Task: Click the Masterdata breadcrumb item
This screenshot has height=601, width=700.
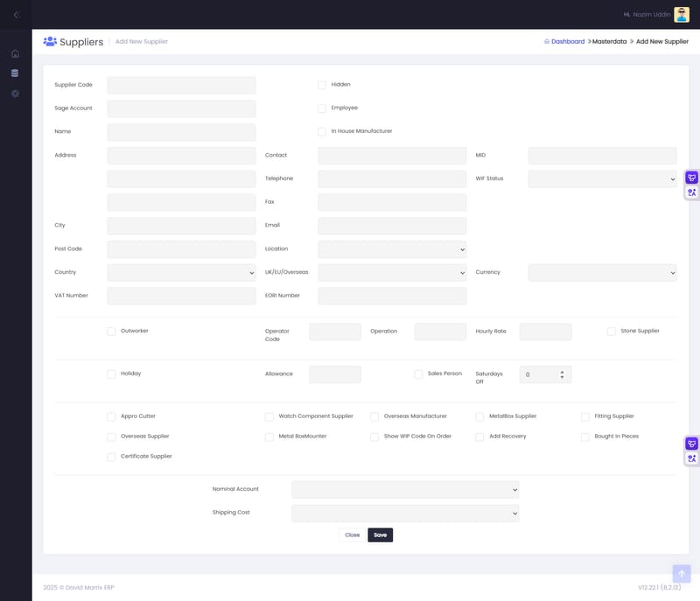Action: coord(609,42)
